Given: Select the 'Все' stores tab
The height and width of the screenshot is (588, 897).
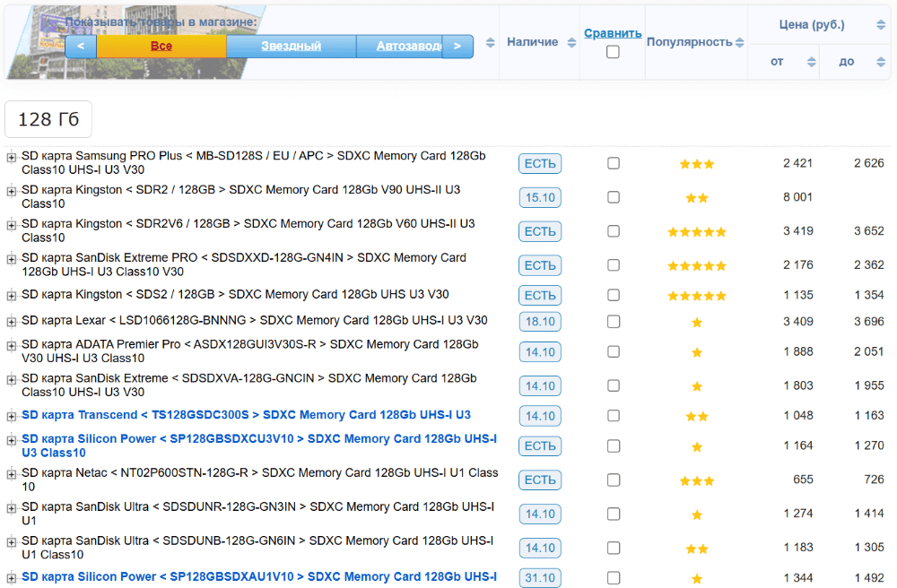Looking at the screenshot, I should [x=161, y=46].
